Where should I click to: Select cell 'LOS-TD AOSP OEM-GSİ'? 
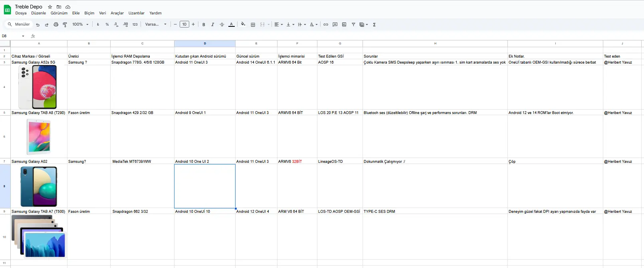[x=340, y=212]
